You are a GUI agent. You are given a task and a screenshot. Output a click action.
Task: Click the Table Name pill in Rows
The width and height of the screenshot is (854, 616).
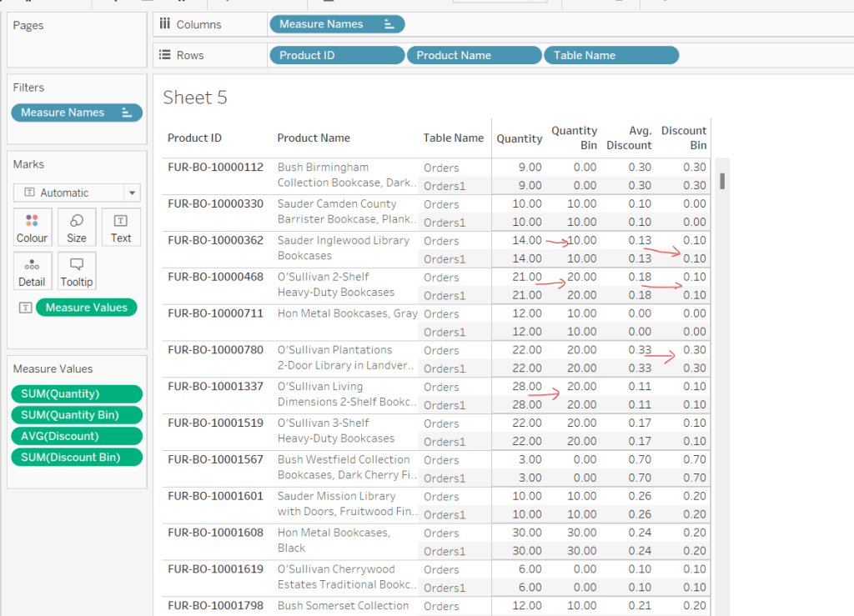(x=610, y=55)
